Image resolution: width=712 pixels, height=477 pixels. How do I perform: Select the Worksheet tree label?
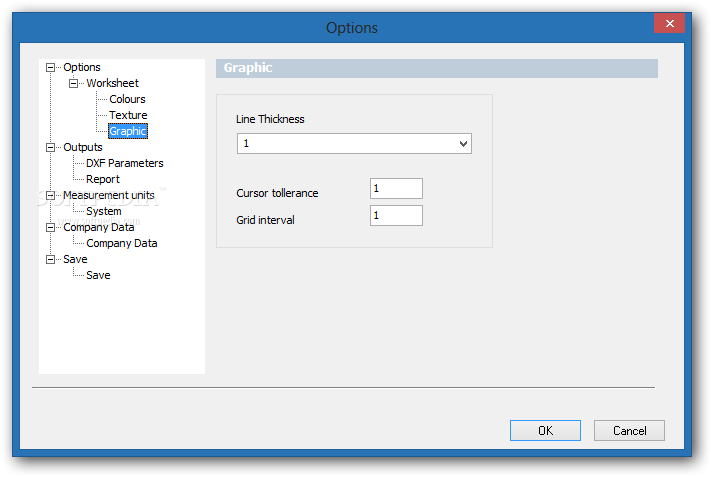[113, 84]
